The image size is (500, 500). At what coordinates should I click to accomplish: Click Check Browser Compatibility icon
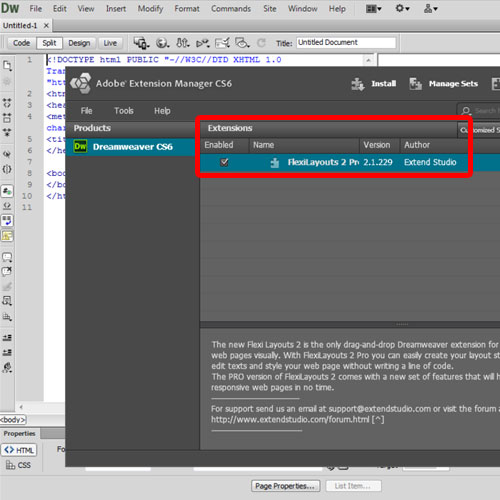point(222,43)
